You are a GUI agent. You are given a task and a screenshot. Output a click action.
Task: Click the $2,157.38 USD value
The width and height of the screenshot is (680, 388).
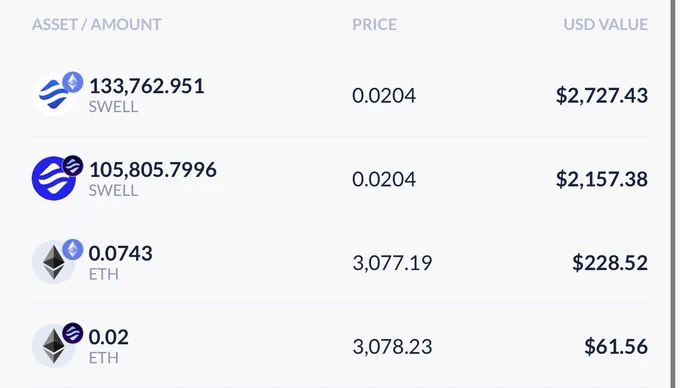602,179
